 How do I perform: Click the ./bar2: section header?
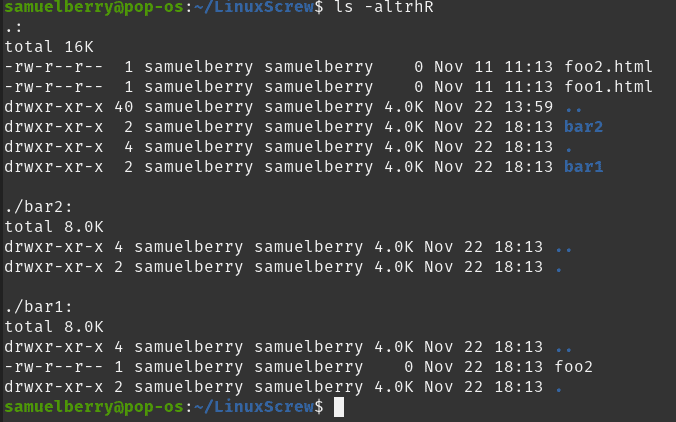pyautogui.click(x=38, y=207)
